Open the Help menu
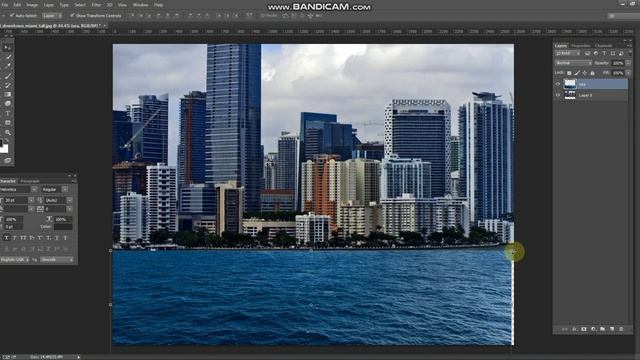 [x=158, y=5]
